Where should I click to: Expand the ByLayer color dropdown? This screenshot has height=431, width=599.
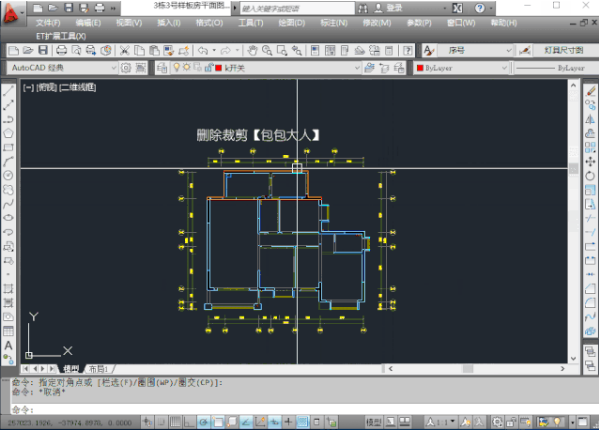coord(504,68)
